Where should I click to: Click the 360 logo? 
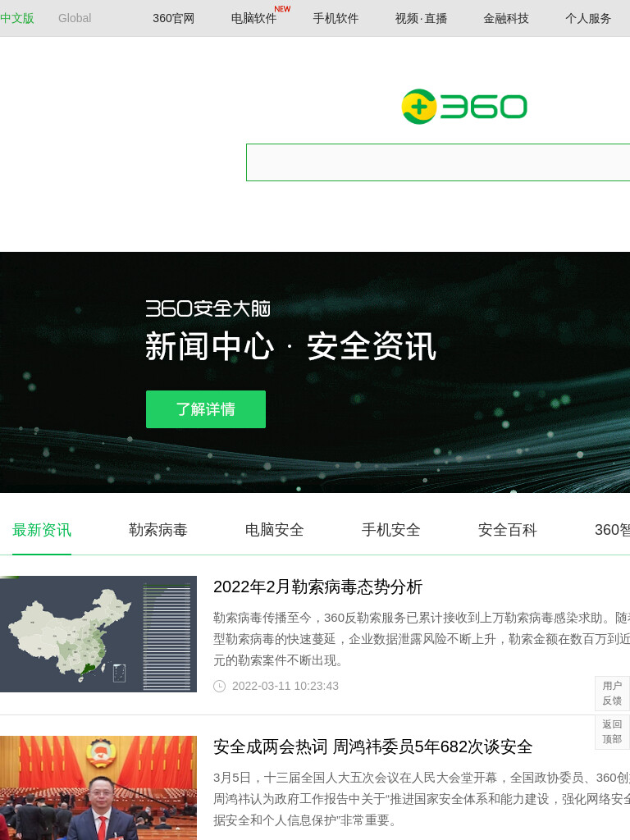click(464, 106)
